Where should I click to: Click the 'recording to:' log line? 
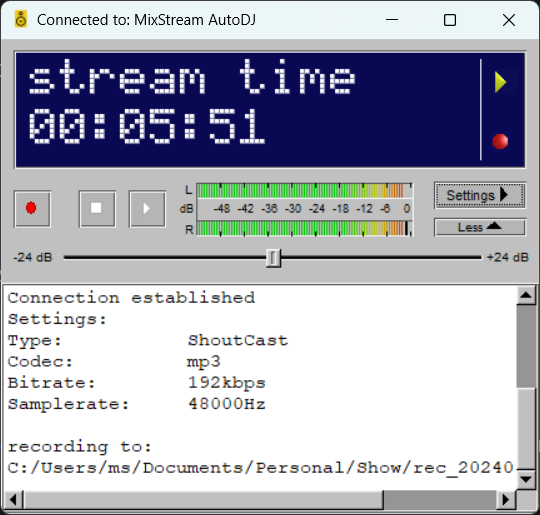(80, 447)
